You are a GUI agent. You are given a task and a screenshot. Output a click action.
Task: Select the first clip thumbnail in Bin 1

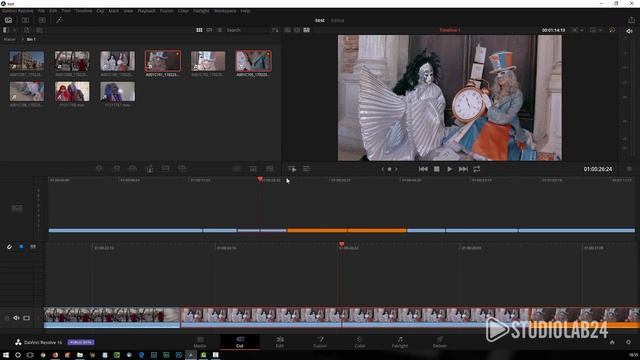(27, 61)
